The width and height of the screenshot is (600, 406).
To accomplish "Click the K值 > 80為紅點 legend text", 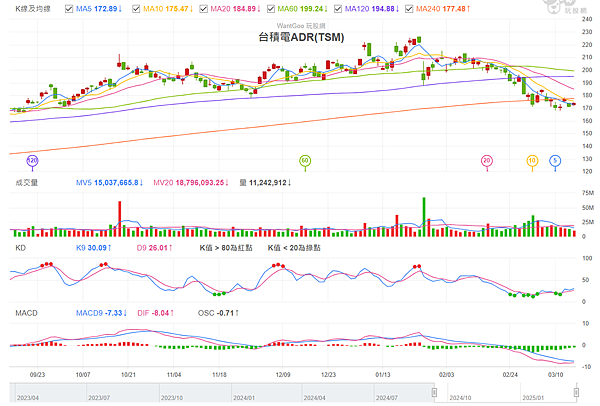I will 226,248.
